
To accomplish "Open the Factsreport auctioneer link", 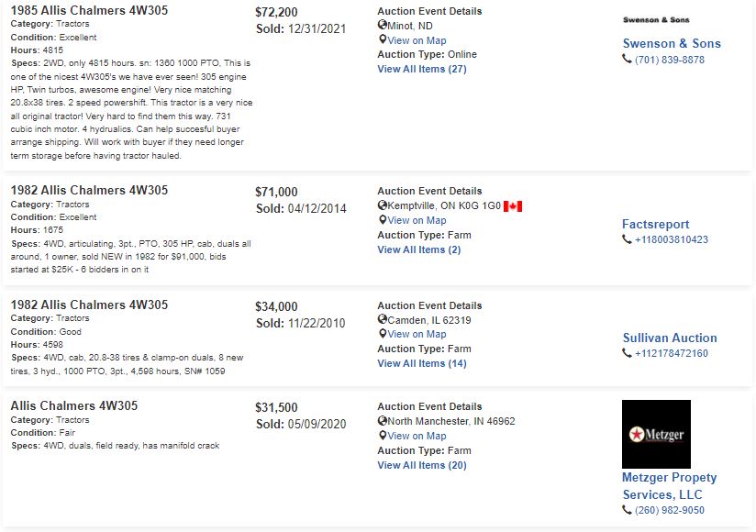I will [655, 224].
